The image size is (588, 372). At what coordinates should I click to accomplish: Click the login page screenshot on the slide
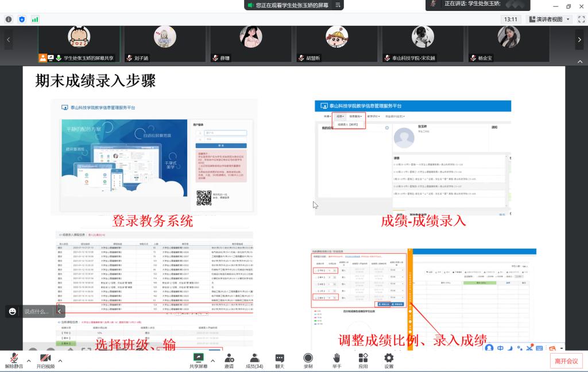(x=154, y=157)
